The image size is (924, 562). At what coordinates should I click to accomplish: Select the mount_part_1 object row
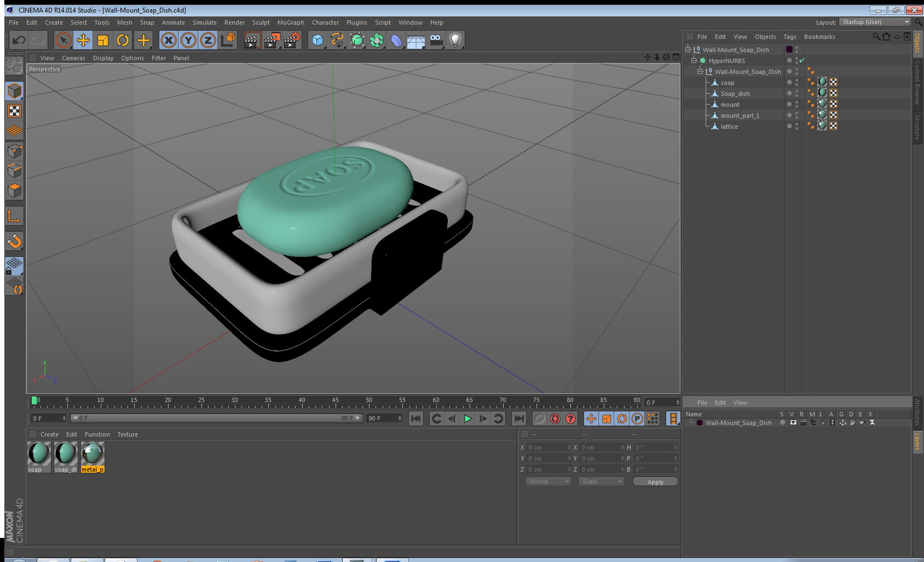740,116
